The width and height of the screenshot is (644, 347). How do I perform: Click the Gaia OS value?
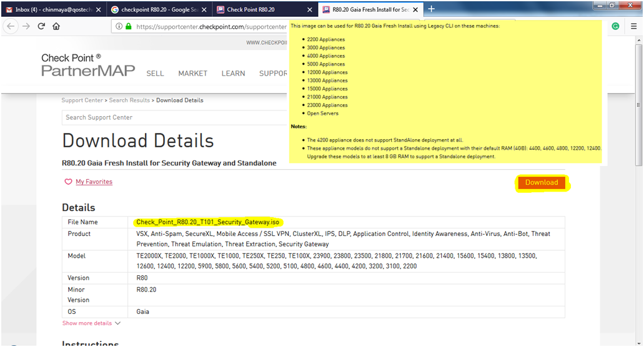coord(142,311)
